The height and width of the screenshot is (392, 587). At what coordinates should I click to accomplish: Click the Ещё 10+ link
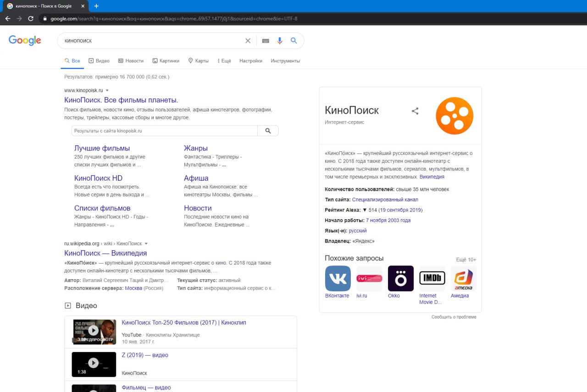466,259
